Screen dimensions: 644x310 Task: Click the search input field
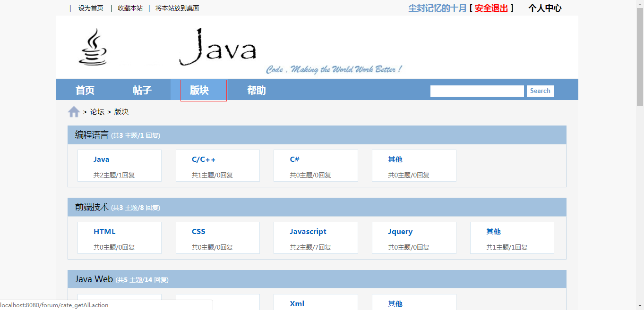tap(477, 91)
